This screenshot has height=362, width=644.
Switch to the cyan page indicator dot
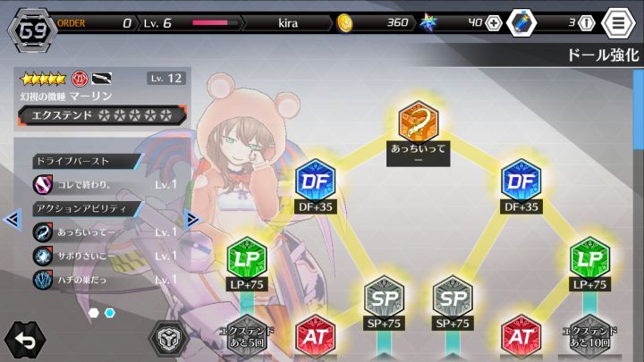click(x=110, y=313)
